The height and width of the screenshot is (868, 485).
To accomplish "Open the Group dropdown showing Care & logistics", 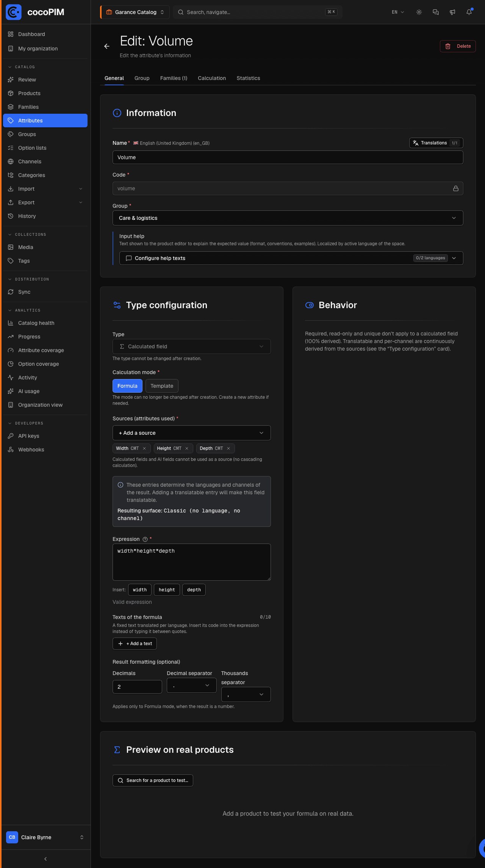I will (x=288, y=218).
